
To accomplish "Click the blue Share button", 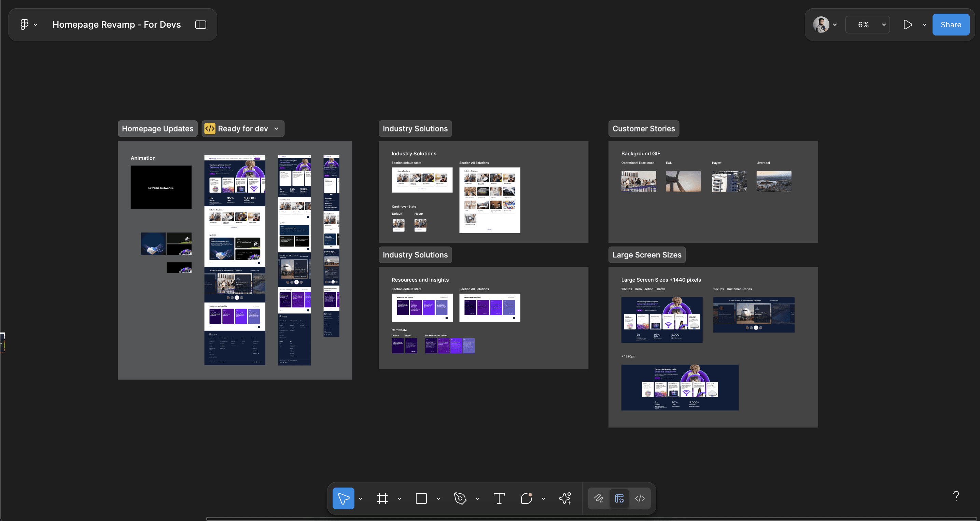I will [950, 25].
